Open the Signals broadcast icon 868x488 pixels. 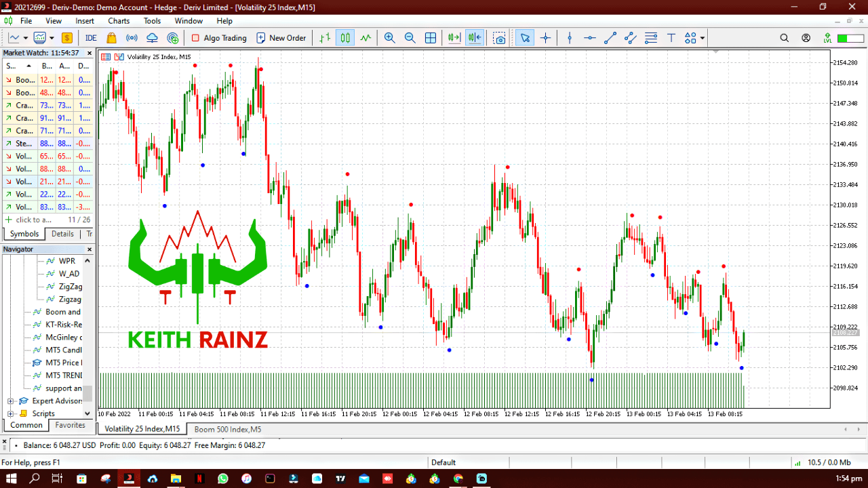tap(132, 38)
